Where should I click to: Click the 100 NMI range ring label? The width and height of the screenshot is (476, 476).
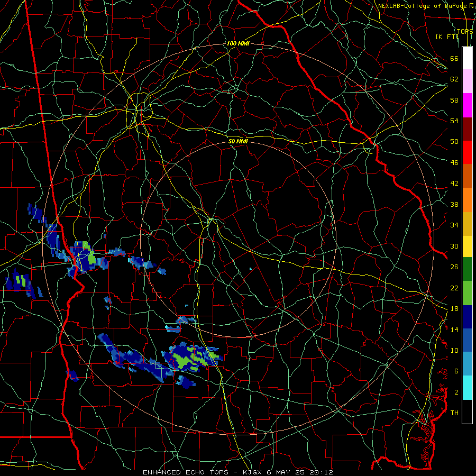coord(238,43)
